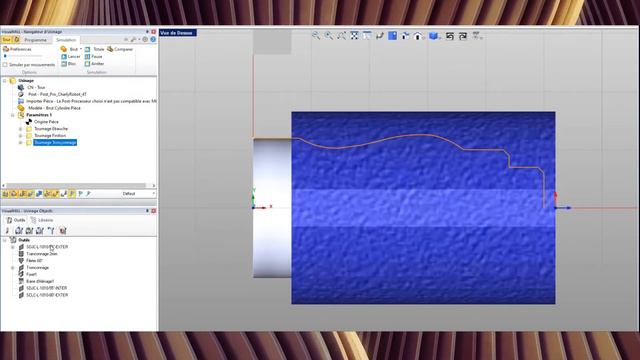640x360 pixels.
Task: Select the Outils tab in objects panel
Action: [16, 220]
